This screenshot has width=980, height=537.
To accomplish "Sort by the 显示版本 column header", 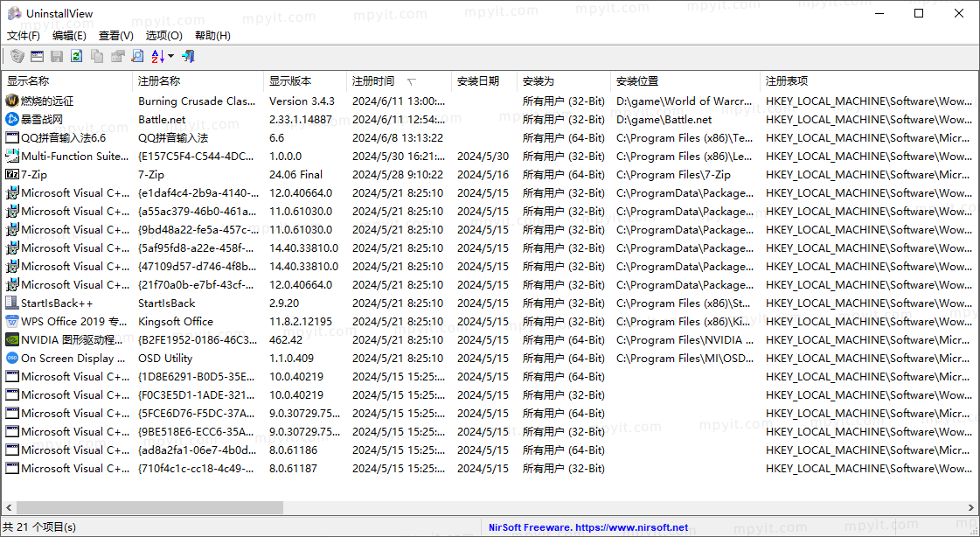I will [305, 81].
